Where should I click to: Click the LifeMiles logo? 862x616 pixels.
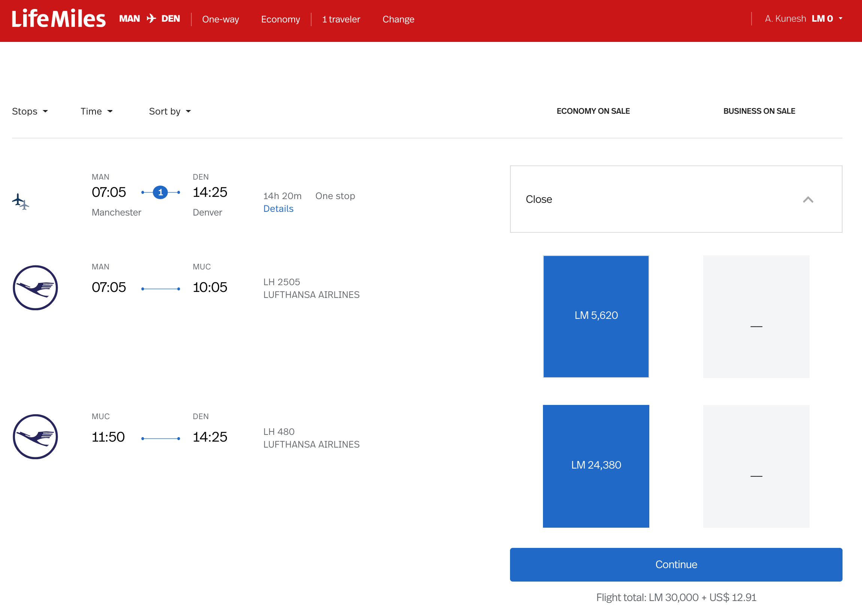[x=58, y=19]
